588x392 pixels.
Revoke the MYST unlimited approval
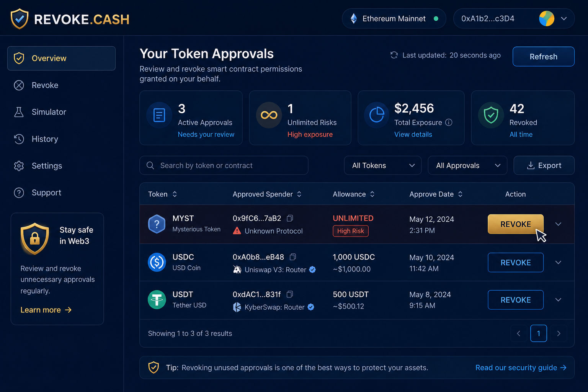515,224
